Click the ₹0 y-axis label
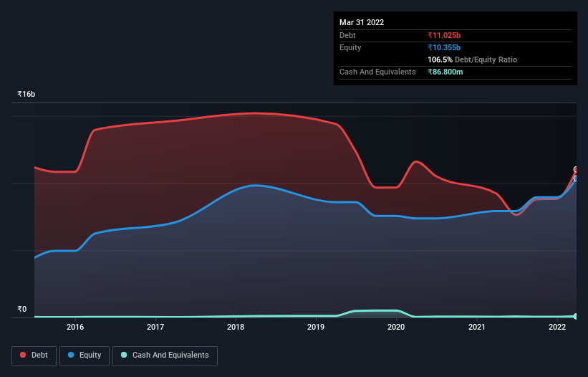Screen dimensions: 588x377 [22, 309]
